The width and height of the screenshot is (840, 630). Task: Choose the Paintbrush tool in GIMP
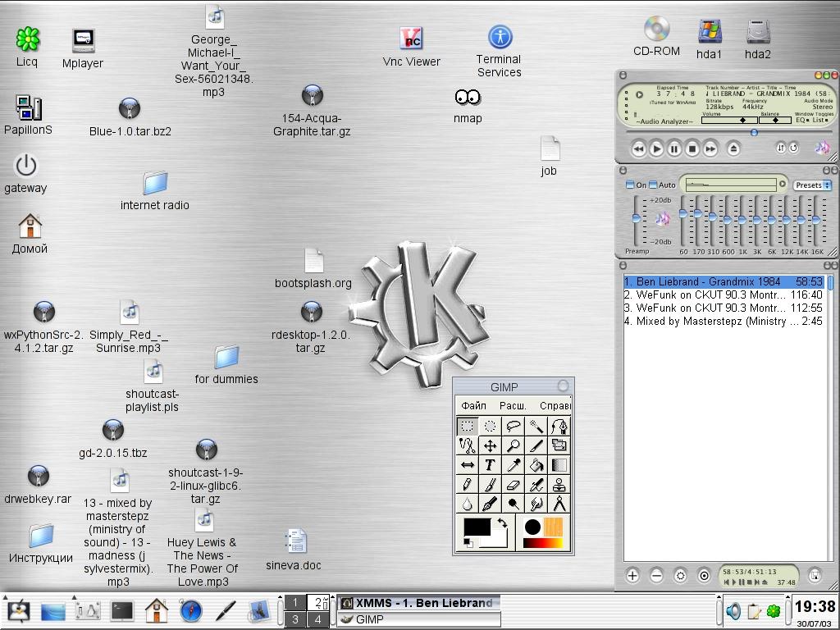click(491, 484)
